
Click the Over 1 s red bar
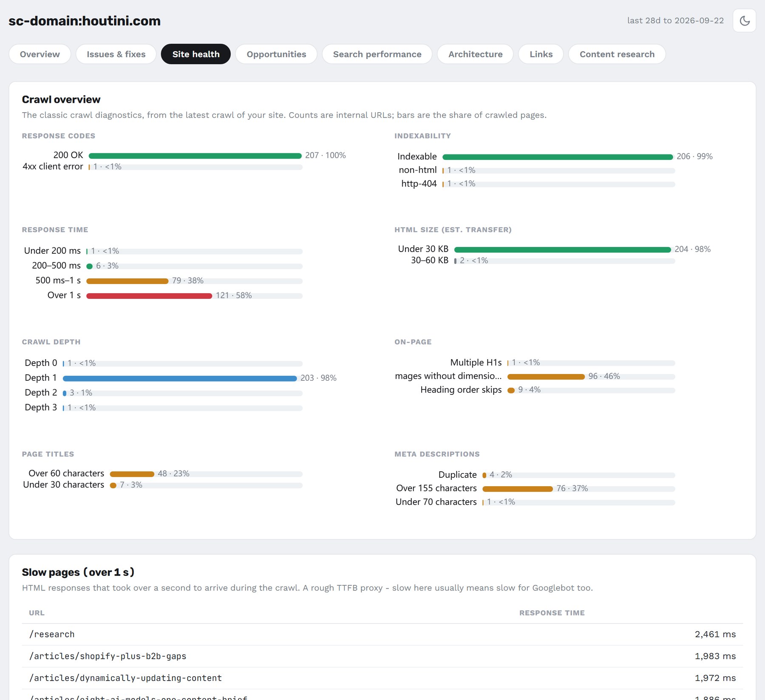(149, 296)
